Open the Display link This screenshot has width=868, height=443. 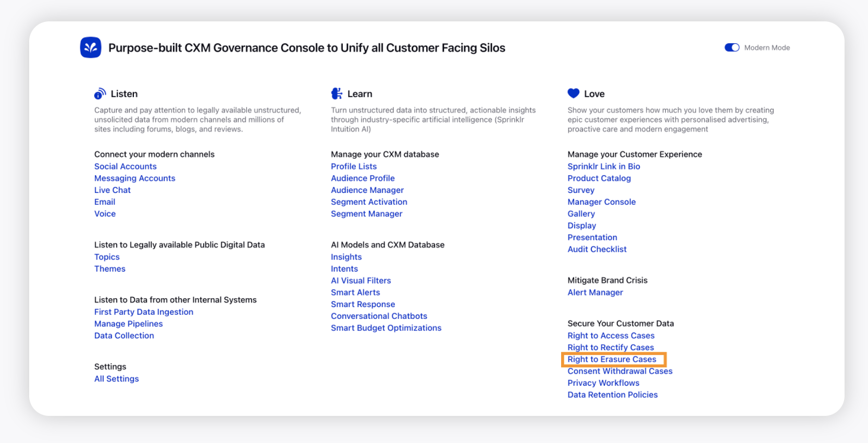(582, 226)
